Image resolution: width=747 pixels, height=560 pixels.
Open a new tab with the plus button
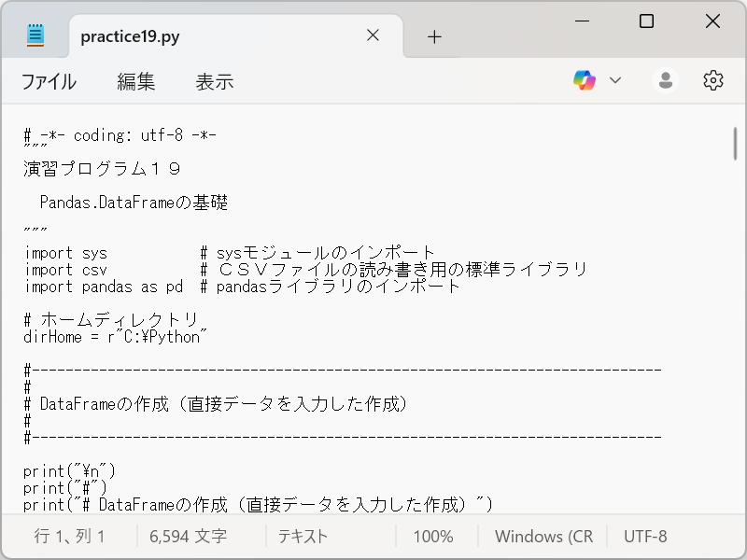pos(434,35)
